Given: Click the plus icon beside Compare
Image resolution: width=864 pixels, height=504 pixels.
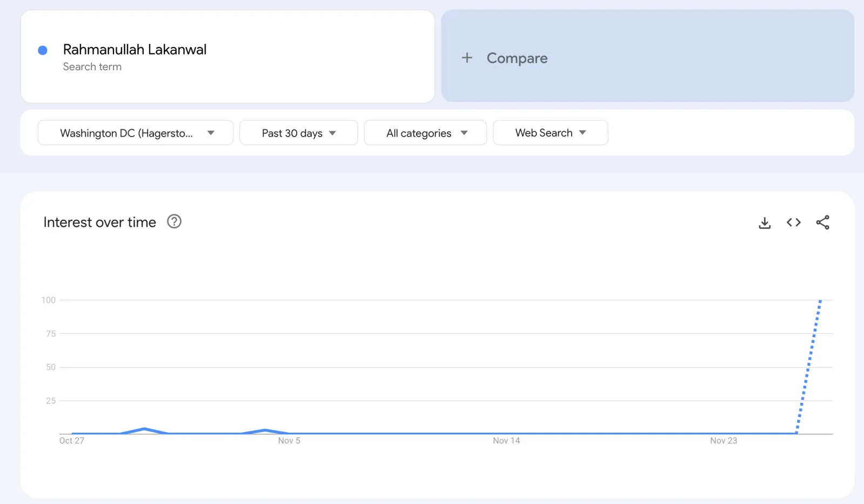Looking at the screenshot, I should pyautogui.click(x=467, y=58).
